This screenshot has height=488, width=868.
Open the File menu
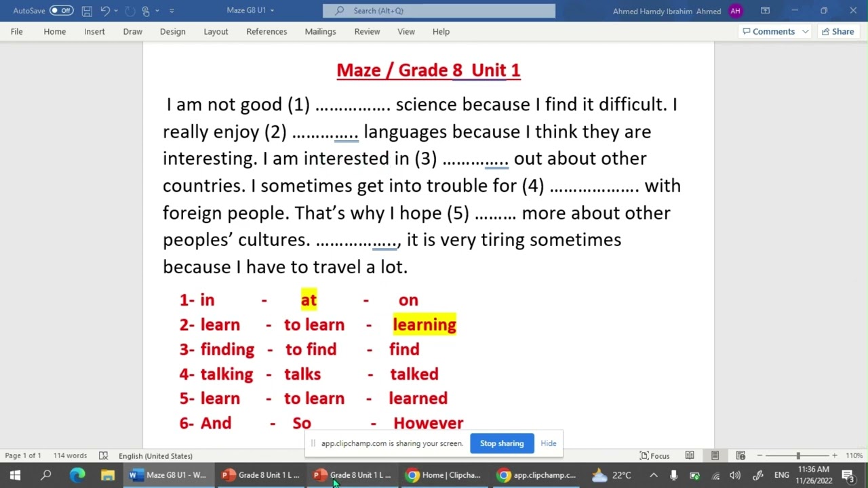(x=16, y=31)
